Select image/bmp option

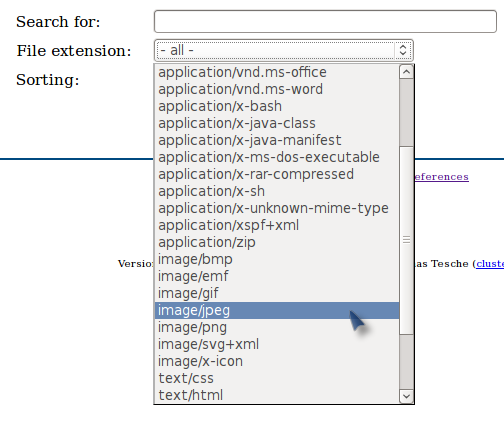point(277,259)
